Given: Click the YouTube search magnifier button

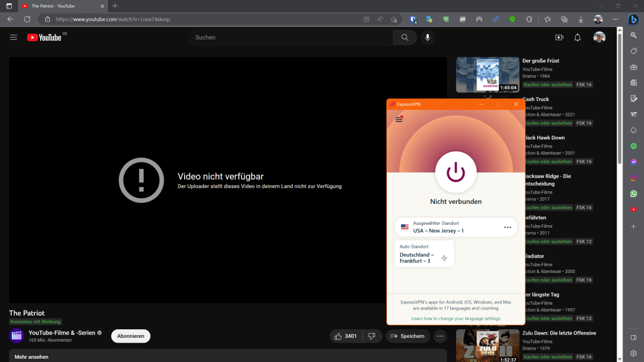Looking at the screenshot, I should pos(405,38).
